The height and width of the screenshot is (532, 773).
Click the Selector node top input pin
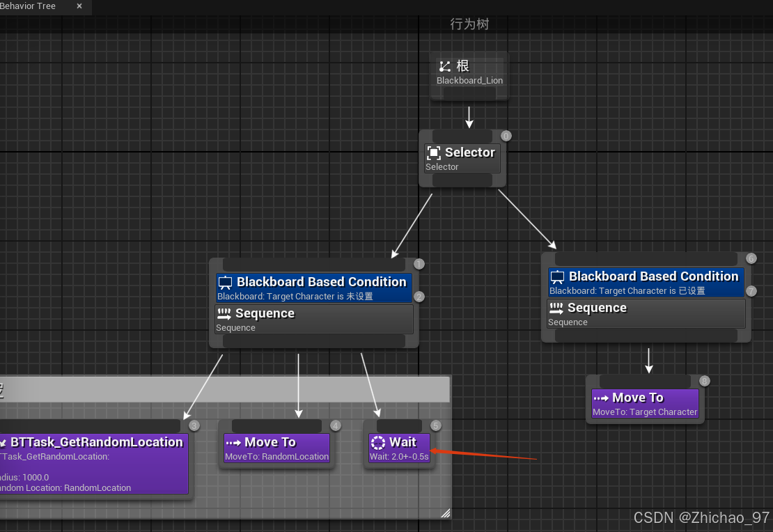pos(462,136)
